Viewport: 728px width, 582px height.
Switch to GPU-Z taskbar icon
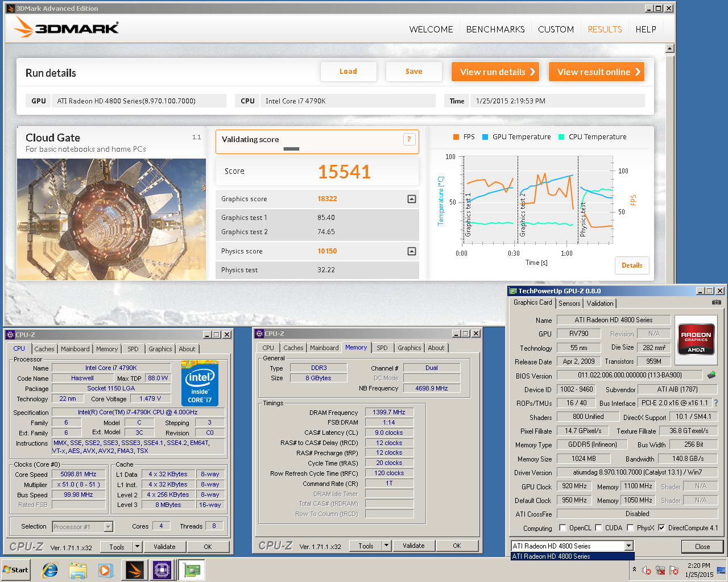tap(192, 570)
